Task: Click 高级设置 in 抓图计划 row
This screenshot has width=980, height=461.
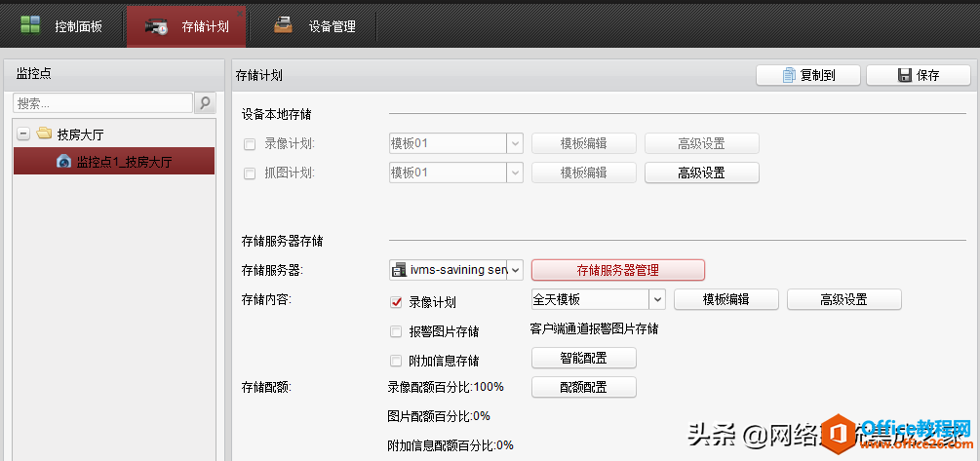Action: (702, 173)
